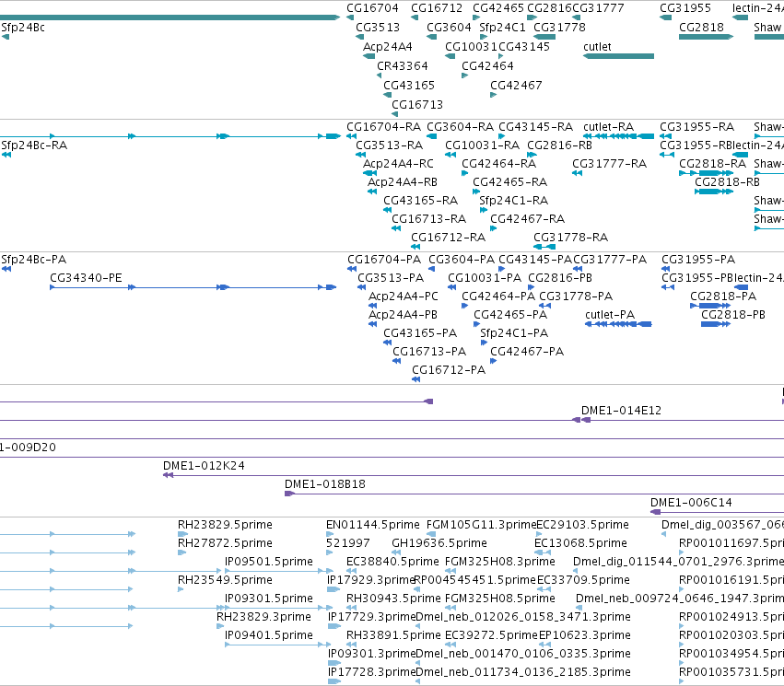
Task: Select the CG3513 gene label
Action: 378,28
